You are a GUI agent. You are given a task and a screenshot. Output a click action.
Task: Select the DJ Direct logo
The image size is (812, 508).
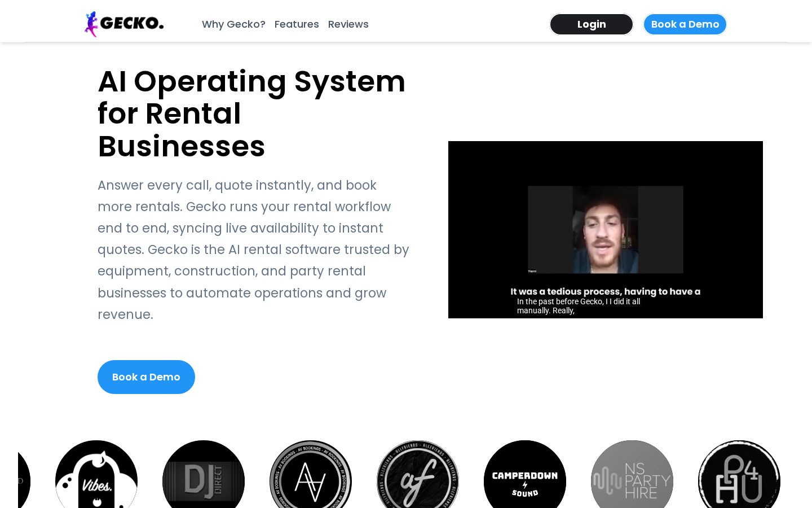click(x=204, y=475)
